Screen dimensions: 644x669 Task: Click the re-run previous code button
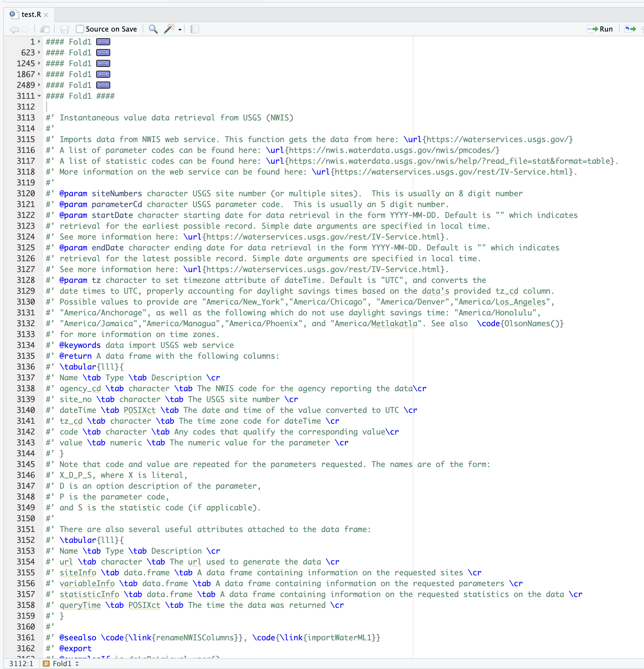click(x=630, y=29)
